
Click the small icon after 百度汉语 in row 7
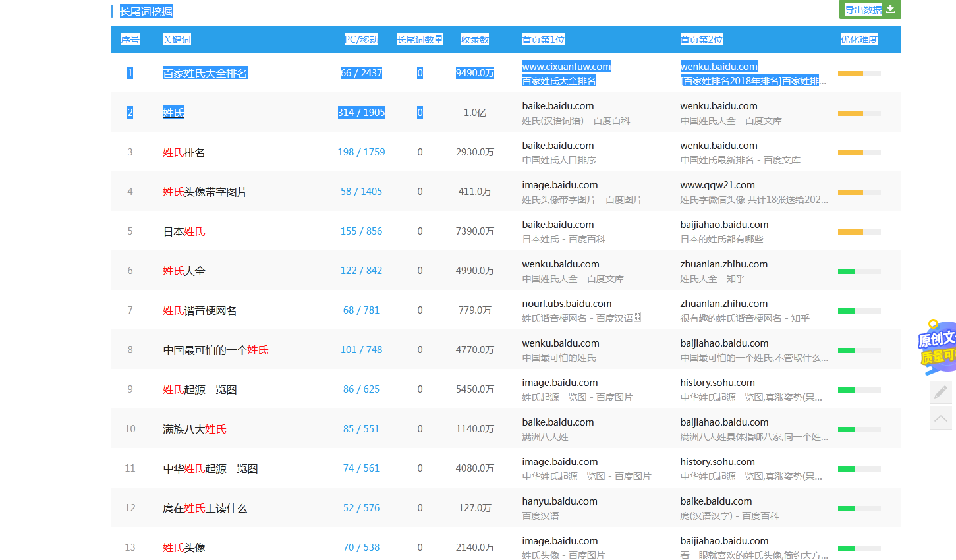tap(637, 317)
